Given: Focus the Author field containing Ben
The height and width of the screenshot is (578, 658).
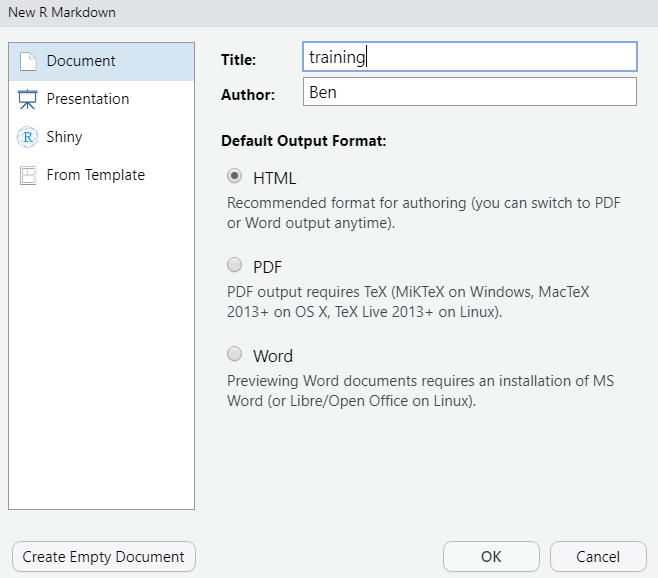Looking at the screenshot, I should point(470,92).
